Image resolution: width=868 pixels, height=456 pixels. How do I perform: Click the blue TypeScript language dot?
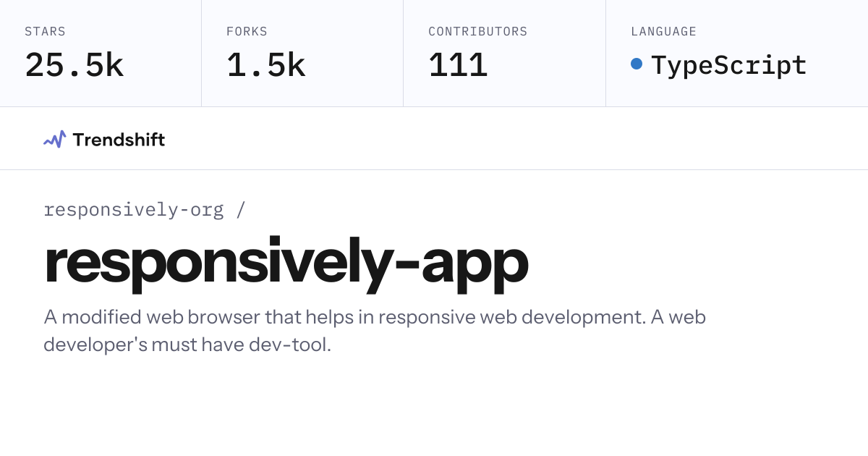637,64
